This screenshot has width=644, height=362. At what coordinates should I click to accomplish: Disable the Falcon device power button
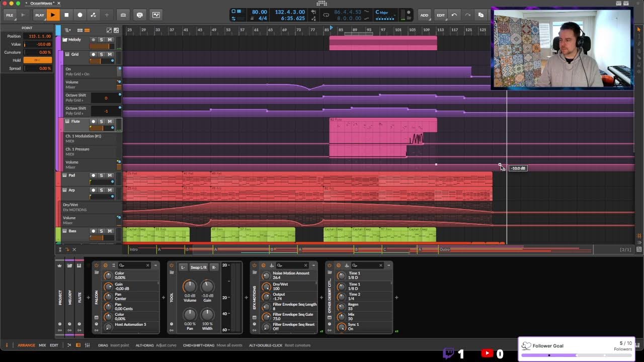(x=97, y=265)
